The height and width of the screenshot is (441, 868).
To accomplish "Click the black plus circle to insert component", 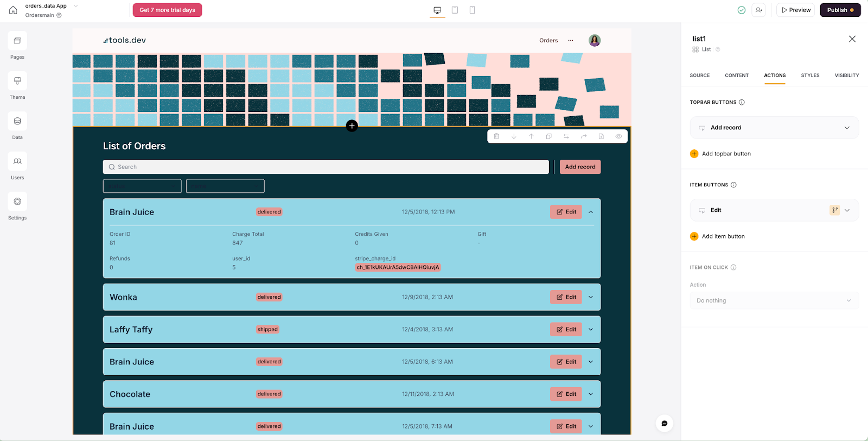I will 352,126.
